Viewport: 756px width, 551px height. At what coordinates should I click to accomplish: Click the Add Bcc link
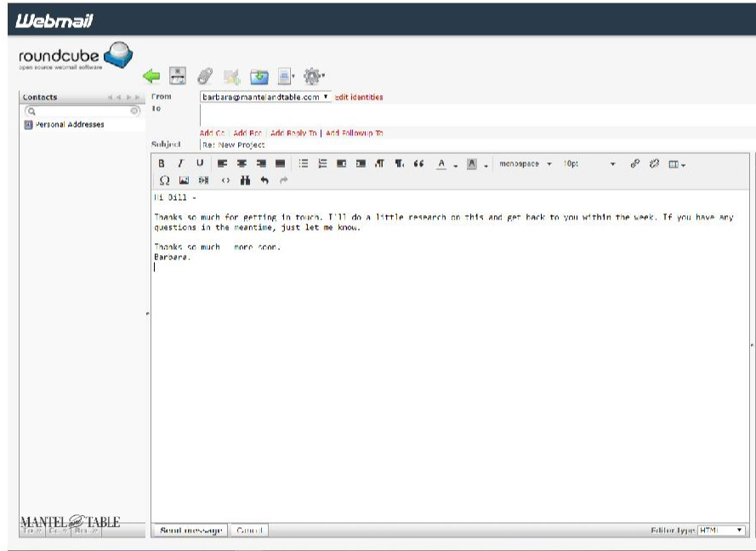point(247,133)
